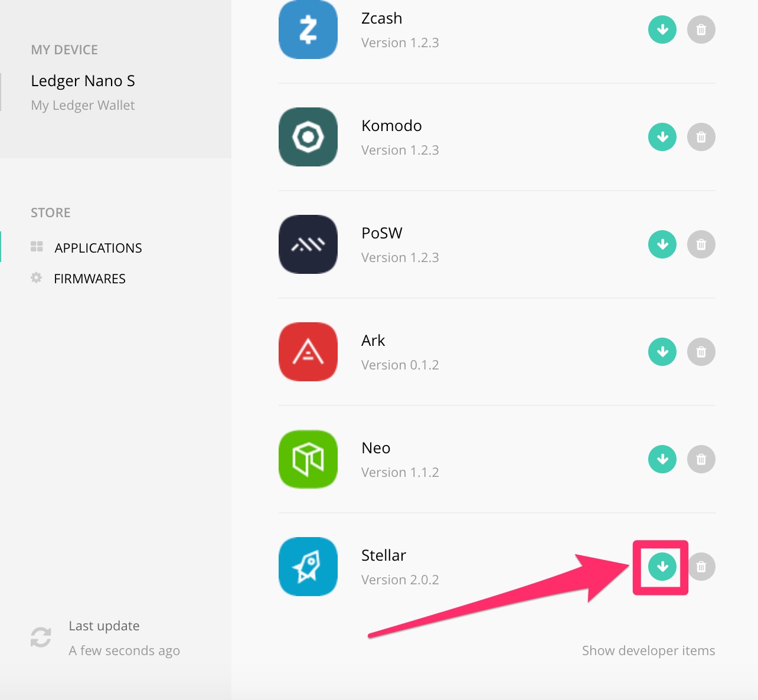758x700 pixels.
Task: Click the red Ark logo
Action: point(308,352)
